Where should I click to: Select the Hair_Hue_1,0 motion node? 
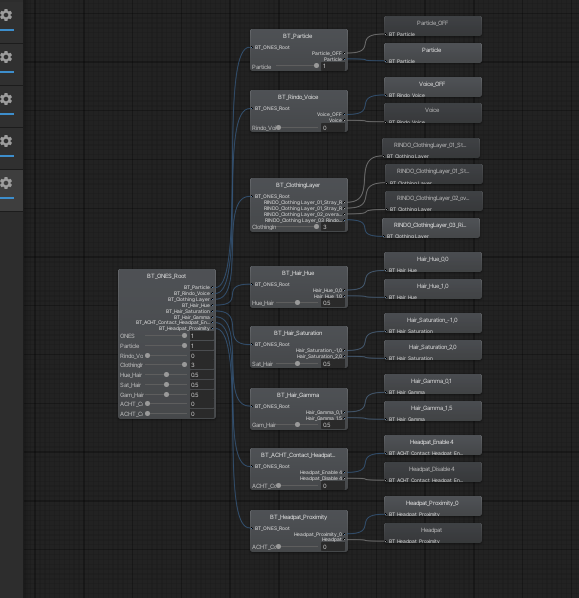point(433,289)
